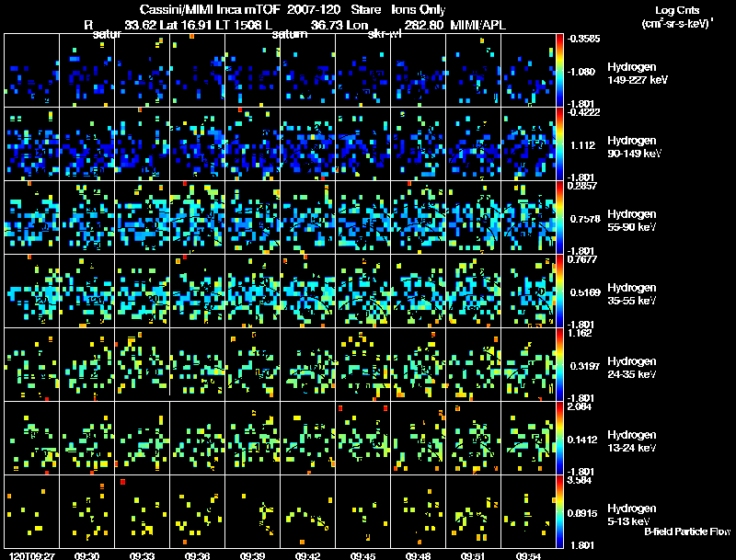
Task: Click the 09:30 time axis label
Action: click(x=86, y=555)
